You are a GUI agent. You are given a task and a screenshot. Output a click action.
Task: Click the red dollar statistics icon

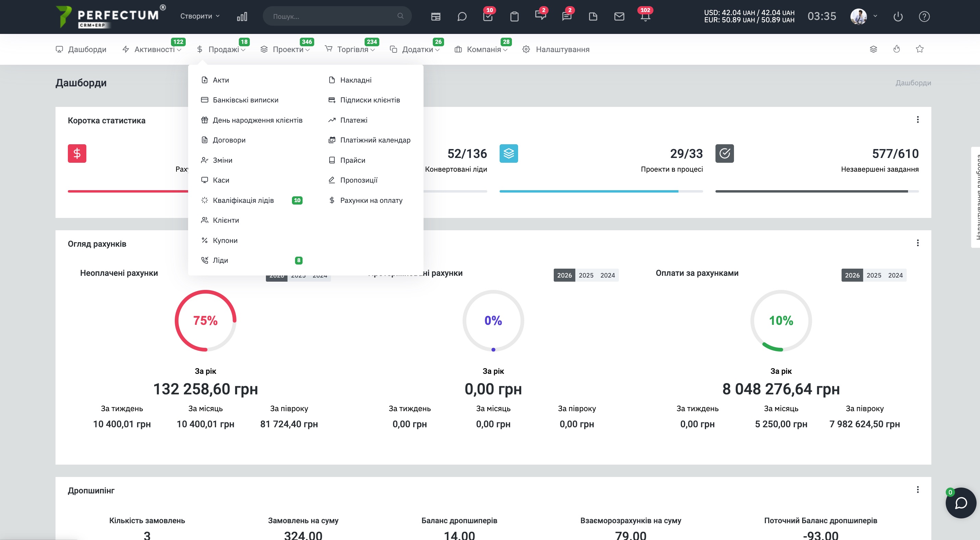tap(77, 154)
